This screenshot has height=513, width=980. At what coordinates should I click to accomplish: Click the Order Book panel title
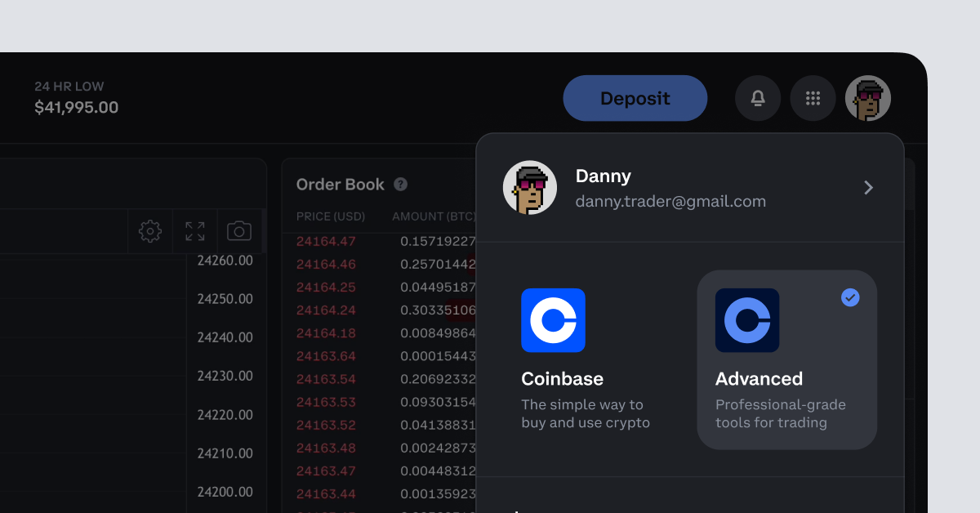340,185
